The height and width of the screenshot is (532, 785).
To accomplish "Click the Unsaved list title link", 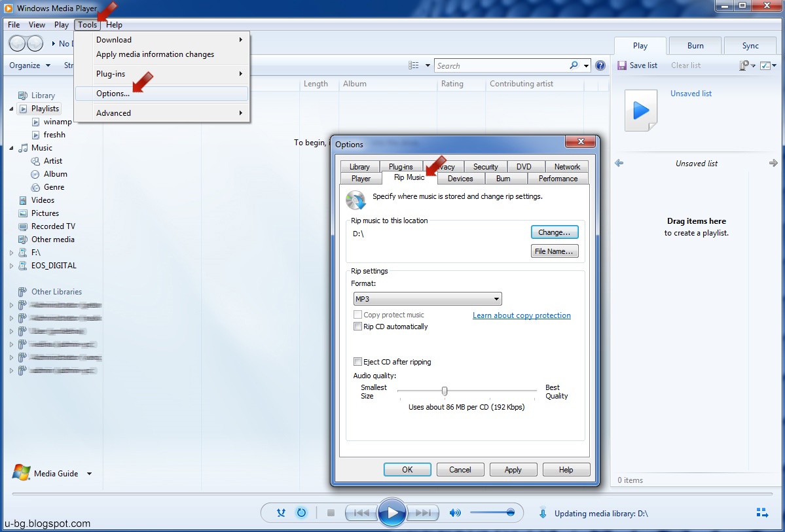I will (x=691, y=94).
